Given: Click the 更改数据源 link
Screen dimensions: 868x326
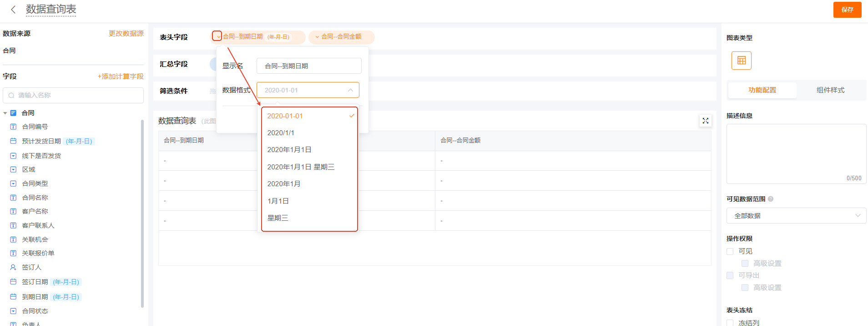Looking at the screenshot, I should [126, 34].
